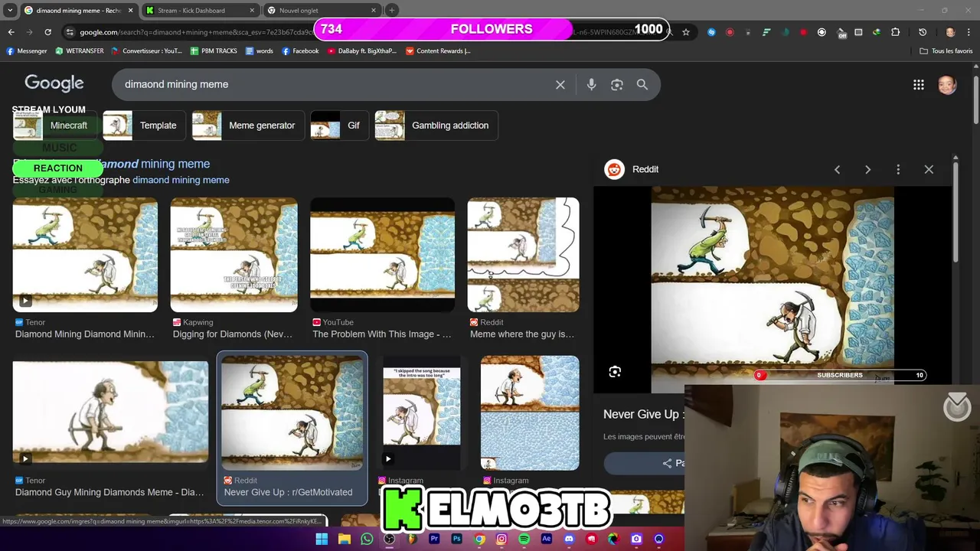Open Facebook bookmark
Screen dimensions: 980x551
pyautogui.click(x=300, y=51)
